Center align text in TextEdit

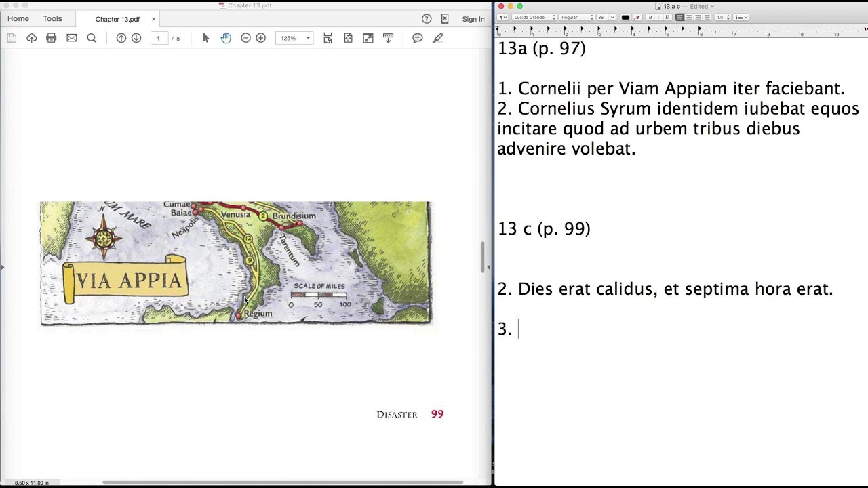tap(689, 17)
